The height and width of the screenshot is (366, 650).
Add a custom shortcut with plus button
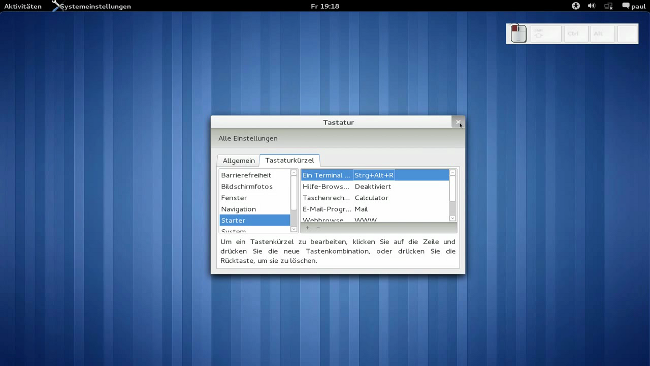[307, 227]
